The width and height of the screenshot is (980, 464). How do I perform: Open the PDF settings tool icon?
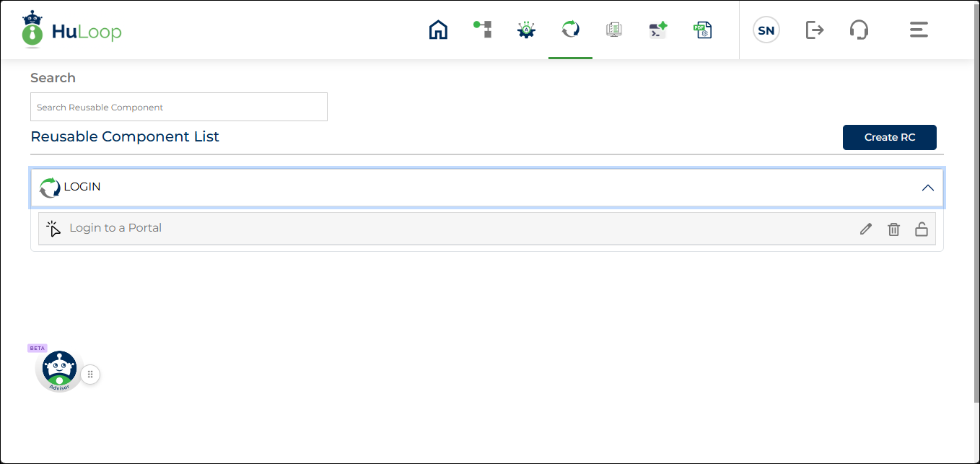tap(702, 30)
